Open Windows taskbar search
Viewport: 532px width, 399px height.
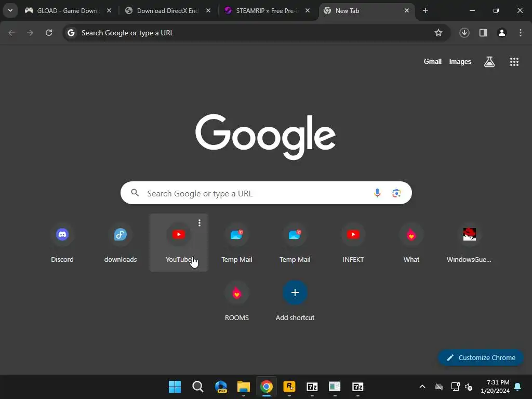click(198, 387)
